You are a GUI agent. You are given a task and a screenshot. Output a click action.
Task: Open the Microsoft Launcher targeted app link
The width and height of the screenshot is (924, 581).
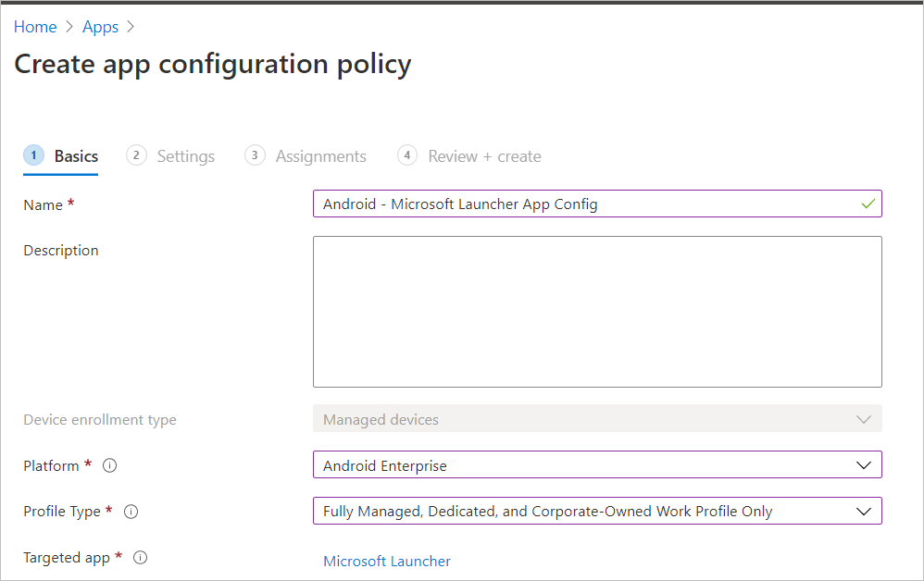coord(387,561)
